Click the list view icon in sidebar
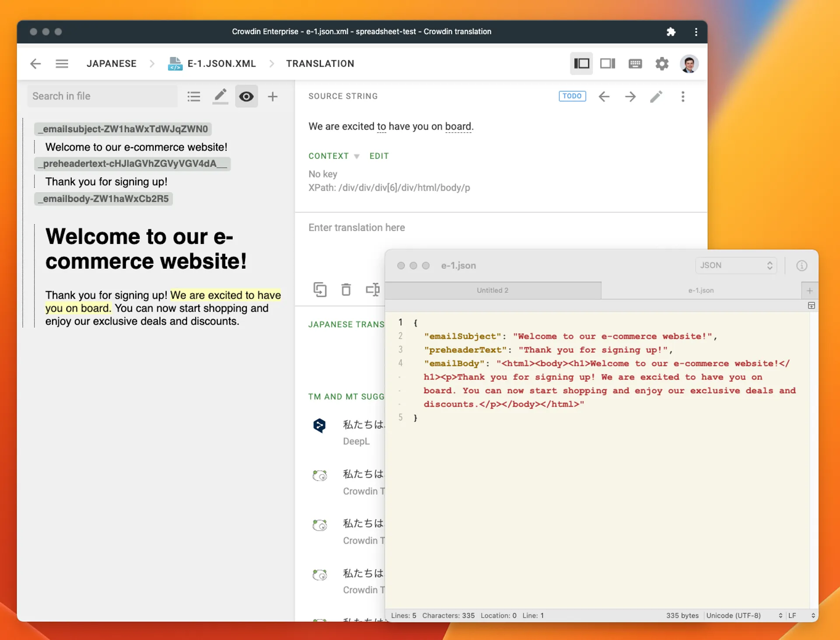This screenshot has width=840, height=640. tap(193, 96)
